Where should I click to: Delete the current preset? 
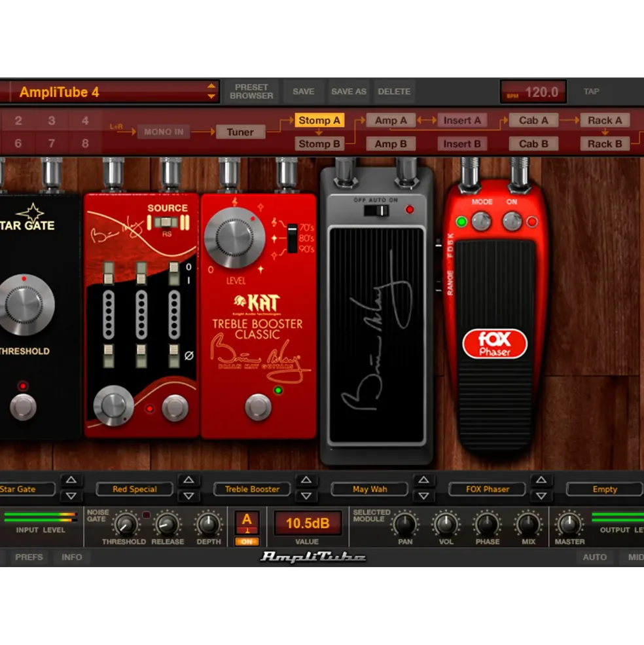tap(394, 91)
